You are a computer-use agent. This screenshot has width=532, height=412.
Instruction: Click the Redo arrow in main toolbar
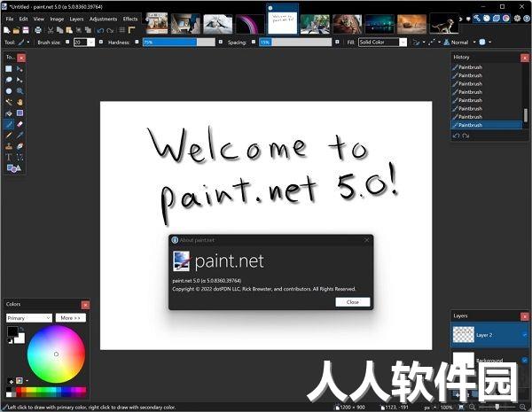click(x=110, y=30)
